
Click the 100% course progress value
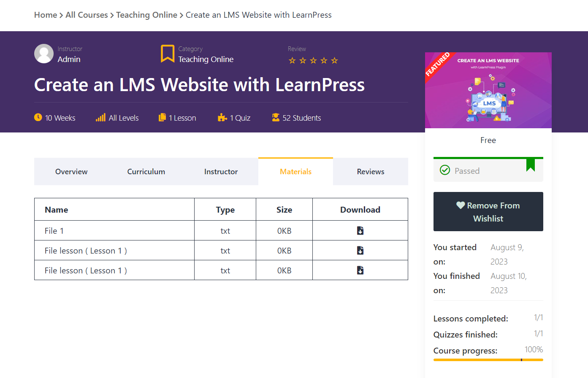[x=534, y=349]
